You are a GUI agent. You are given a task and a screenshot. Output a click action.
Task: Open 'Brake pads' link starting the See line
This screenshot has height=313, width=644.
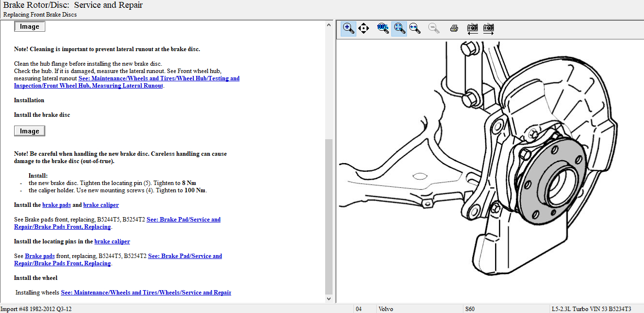coord(40,256)
